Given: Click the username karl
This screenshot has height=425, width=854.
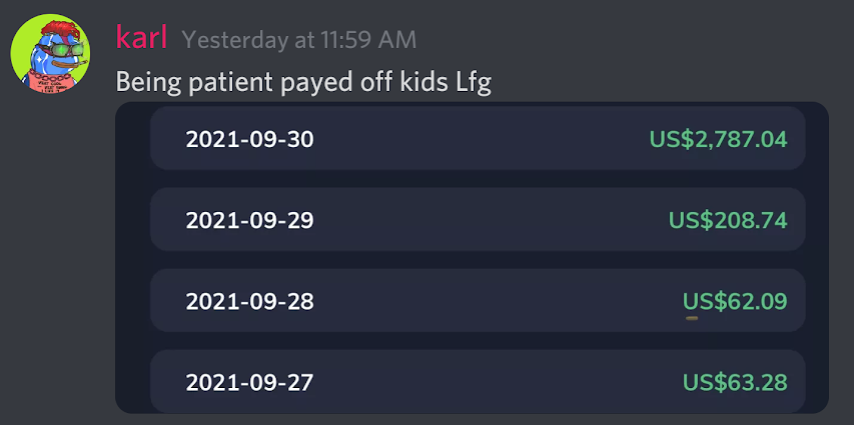Looking at the screenshot, I should pos(141,39).
